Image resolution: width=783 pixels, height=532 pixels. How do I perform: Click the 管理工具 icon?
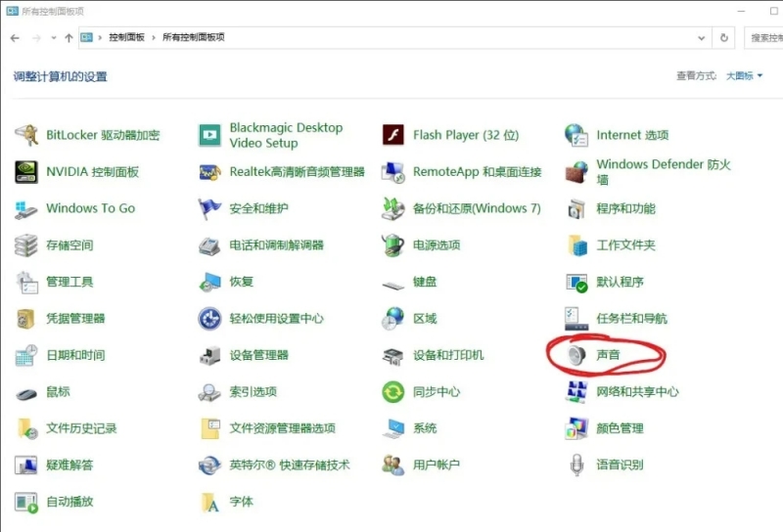click(x=26, y=282)
